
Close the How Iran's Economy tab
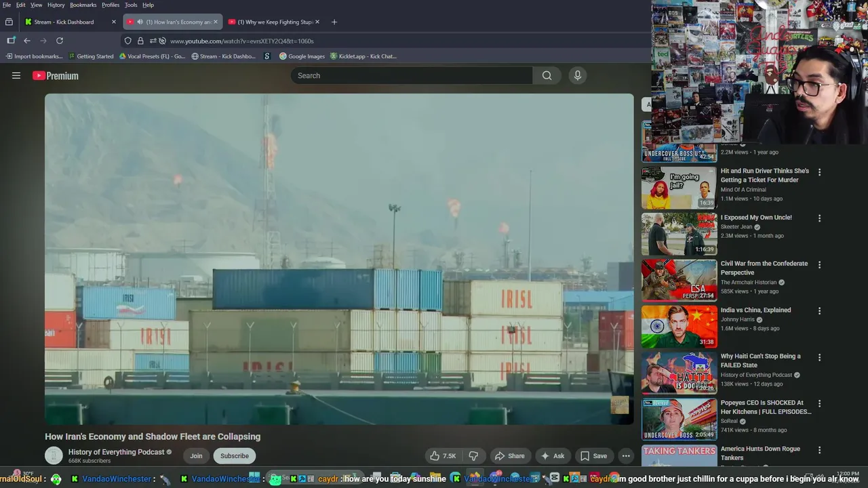tap(216, 22)
